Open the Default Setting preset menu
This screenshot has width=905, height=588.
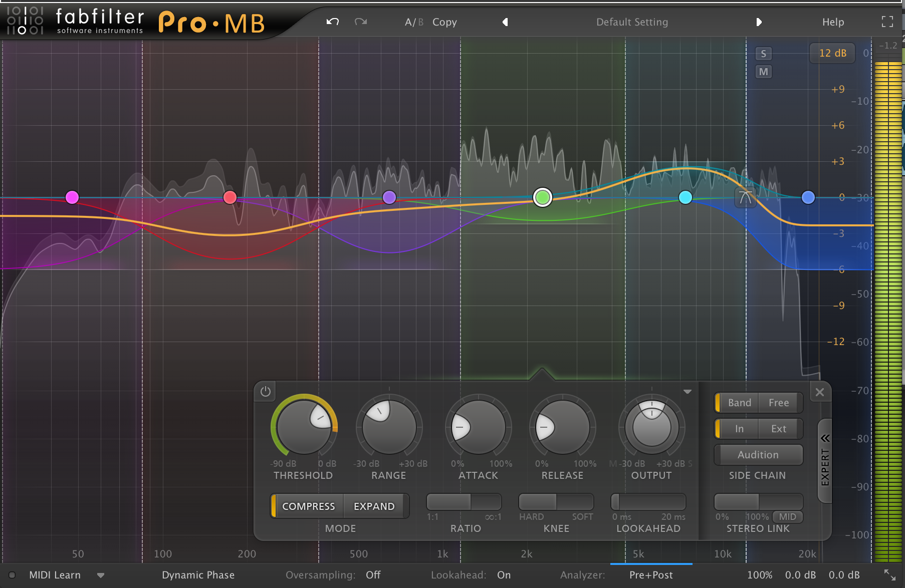coord(632,22)
